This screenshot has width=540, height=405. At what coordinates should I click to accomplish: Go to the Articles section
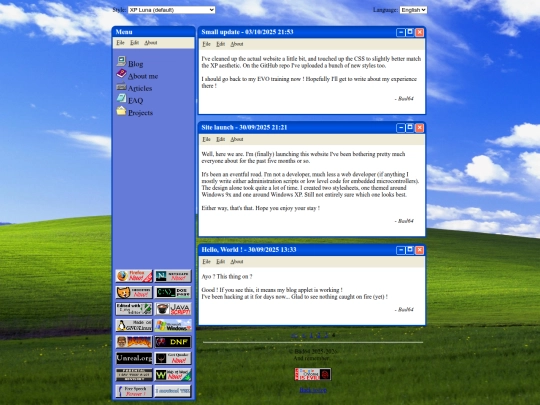[140, 88]
